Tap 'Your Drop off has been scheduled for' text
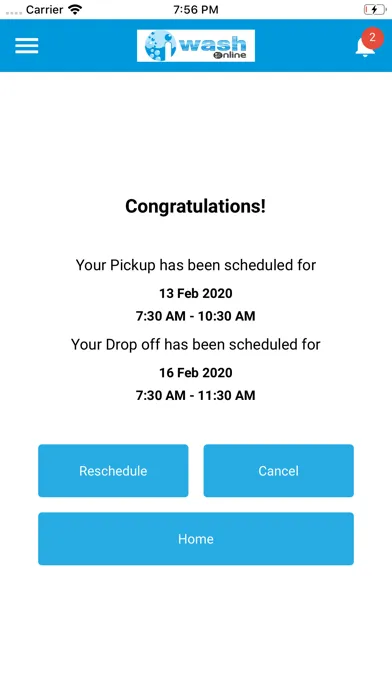 [196, 344]
